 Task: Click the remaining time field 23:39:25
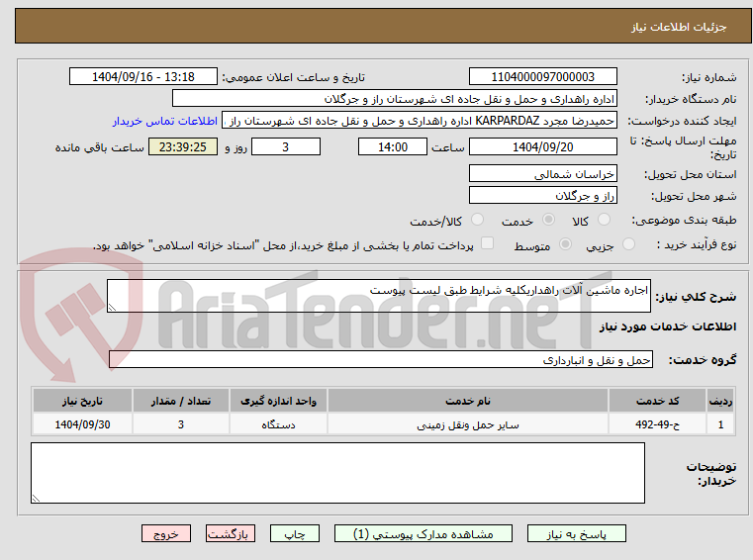(x=183, y=146)
